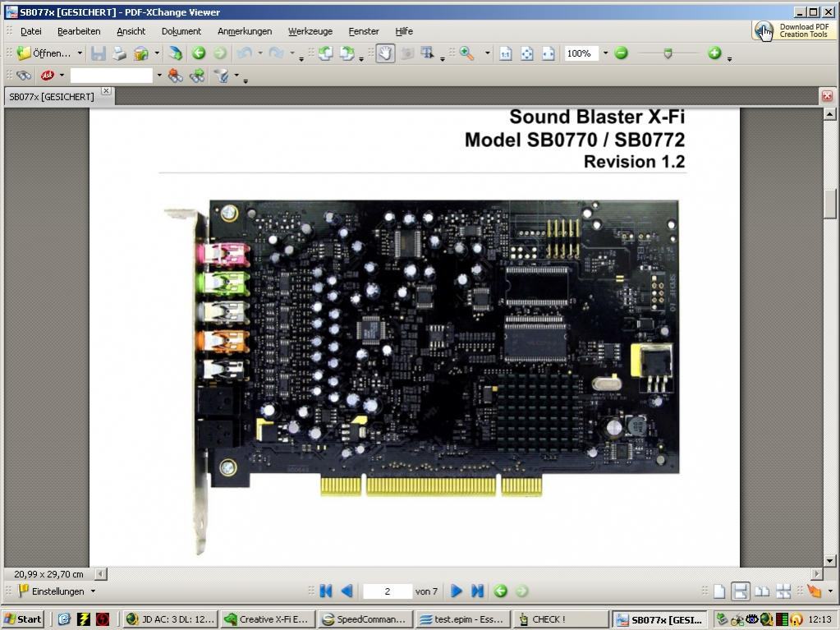Open the search options funnel dropdown
This screenshot has width=840, height=630.
(x=236, y=76)
